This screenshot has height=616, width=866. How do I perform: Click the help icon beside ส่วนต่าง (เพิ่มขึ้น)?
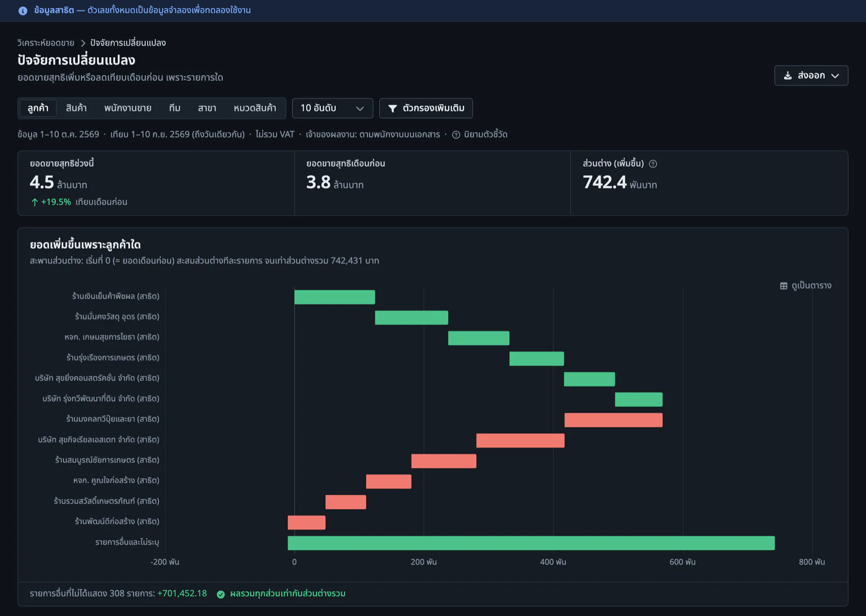(653, 164)
